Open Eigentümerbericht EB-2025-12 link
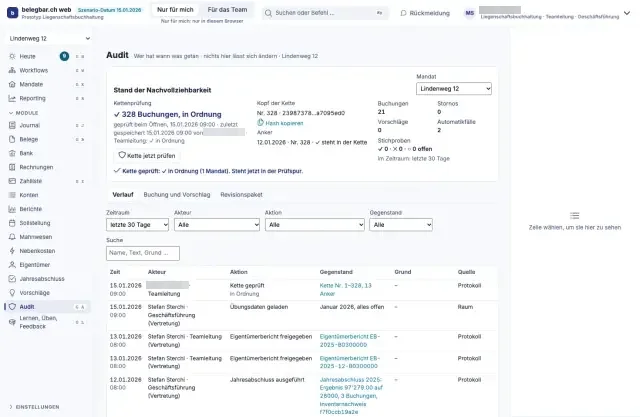This screenshot has height=417, width=640. tap(349, 362)
